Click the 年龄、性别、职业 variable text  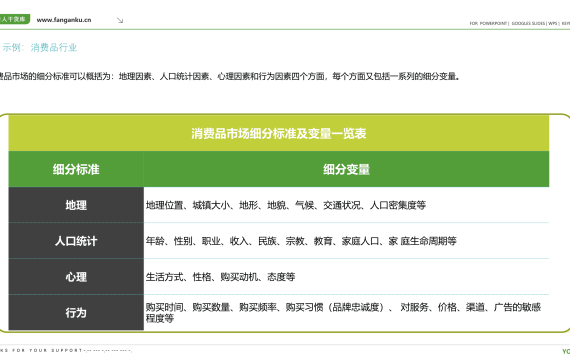click(301, 241)
